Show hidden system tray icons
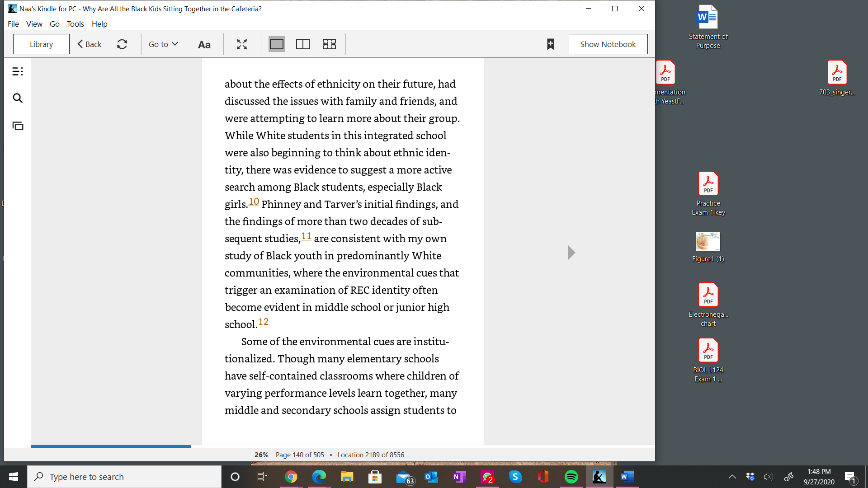This screenshot has height=488, width=868. click(x=732, y=477)
